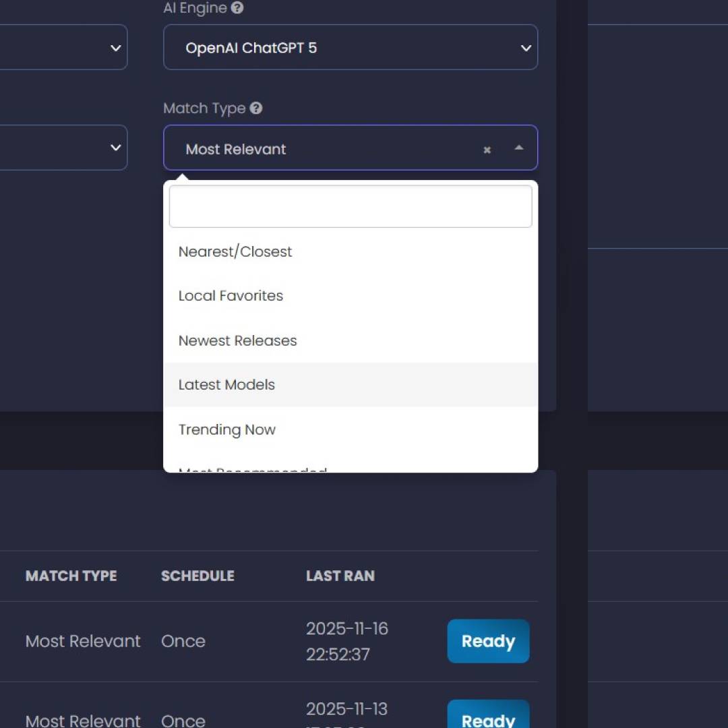Click the search box inside the Match Type list
This screenshot has height=728, width=728.
[350, 207]
